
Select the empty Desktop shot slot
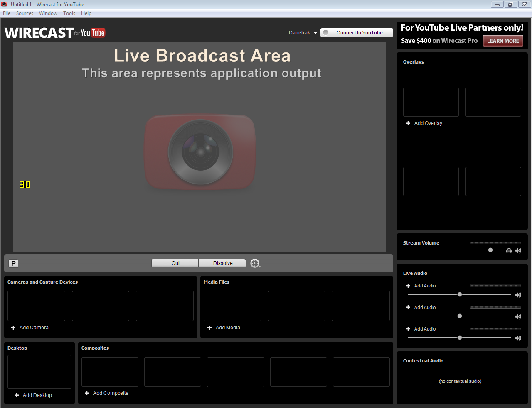tap(39, 372)
